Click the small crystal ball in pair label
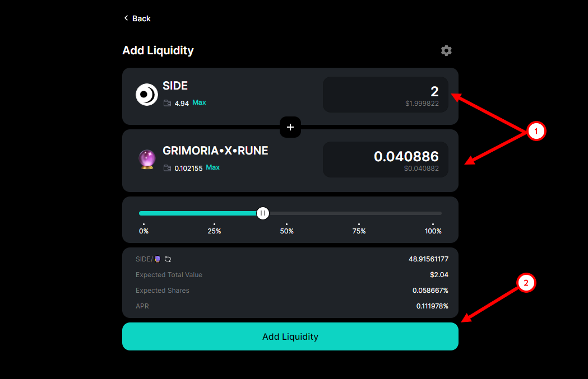 pyautogui.click(x=158, y=259)
